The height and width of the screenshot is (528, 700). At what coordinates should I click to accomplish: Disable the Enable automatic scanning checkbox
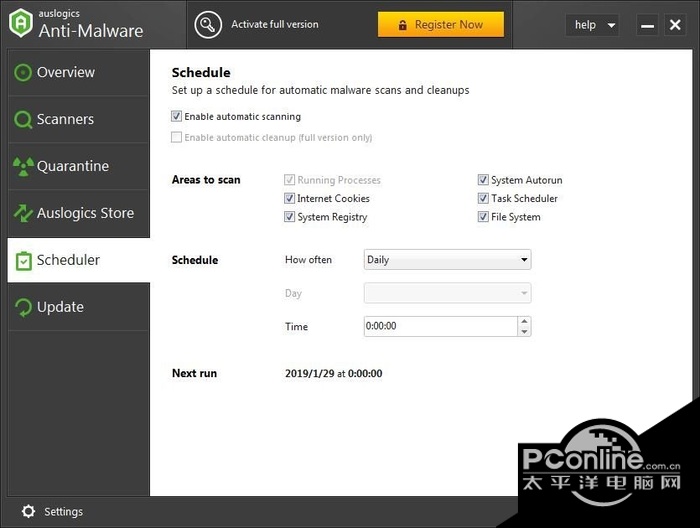(x=177, y=117)
